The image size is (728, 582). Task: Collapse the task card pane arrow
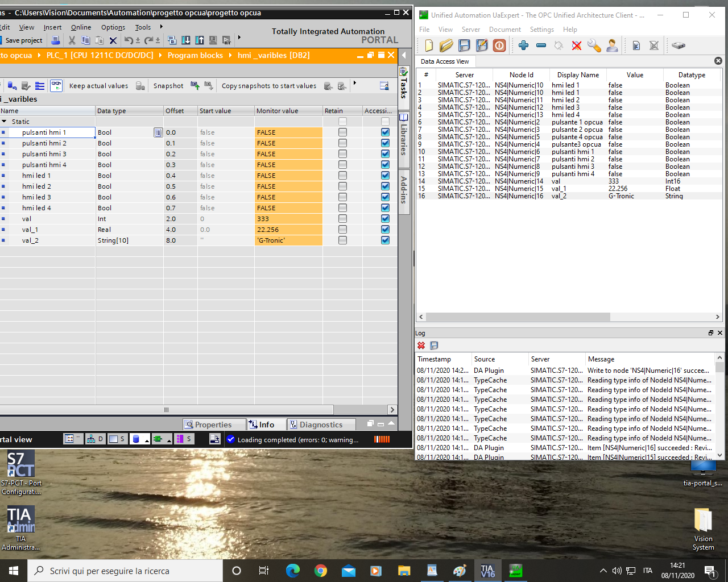(404, 55)
